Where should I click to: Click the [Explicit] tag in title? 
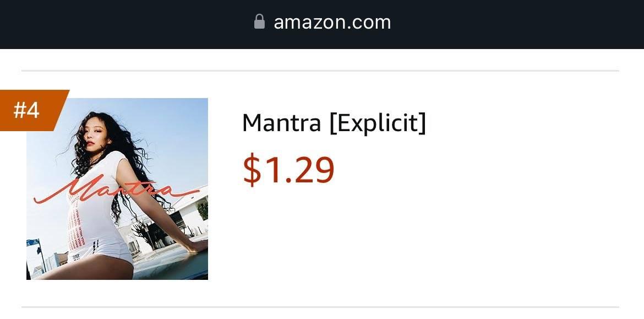point(378,123)
